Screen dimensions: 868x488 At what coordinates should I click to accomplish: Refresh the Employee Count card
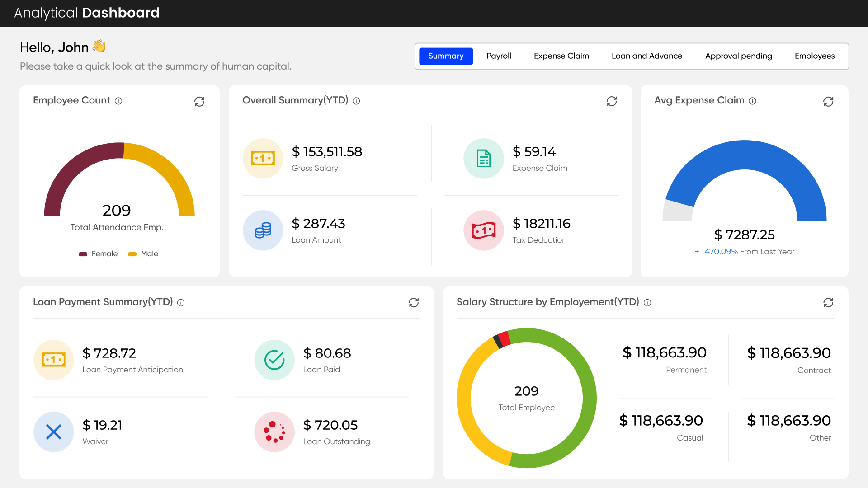pyautogui.click(x=199, y=102)
